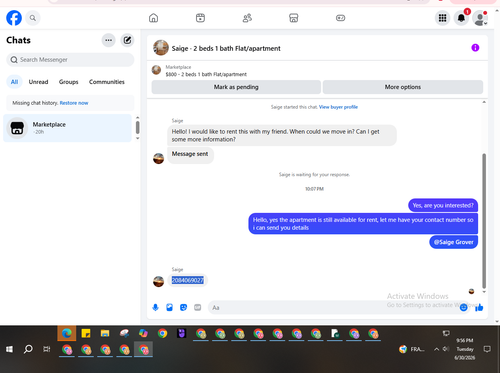Send a thumbs-up like

click(x=479, y=307)
